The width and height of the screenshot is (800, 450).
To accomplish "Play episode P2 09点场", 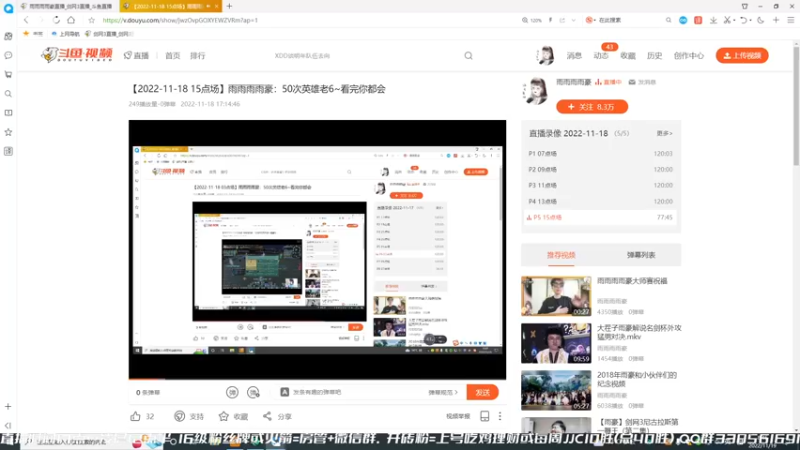I will [601, 169].
